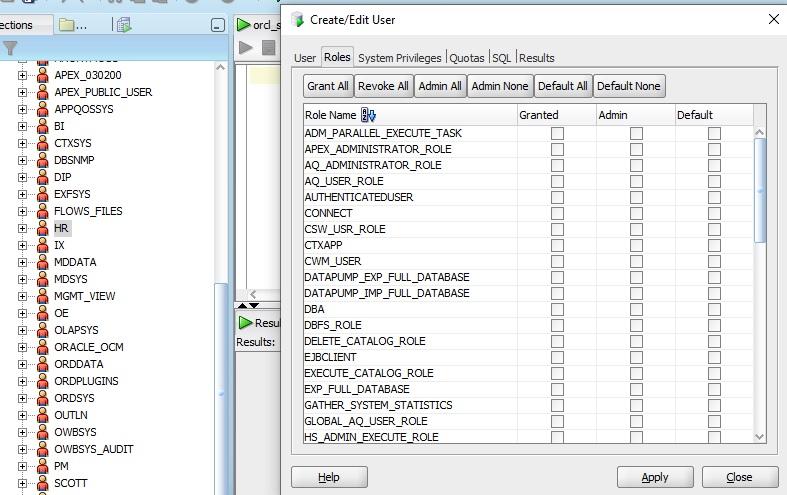Check Granted box for DBA role
The width and height of the screenshot is (787, 495).
pos(557,309)
